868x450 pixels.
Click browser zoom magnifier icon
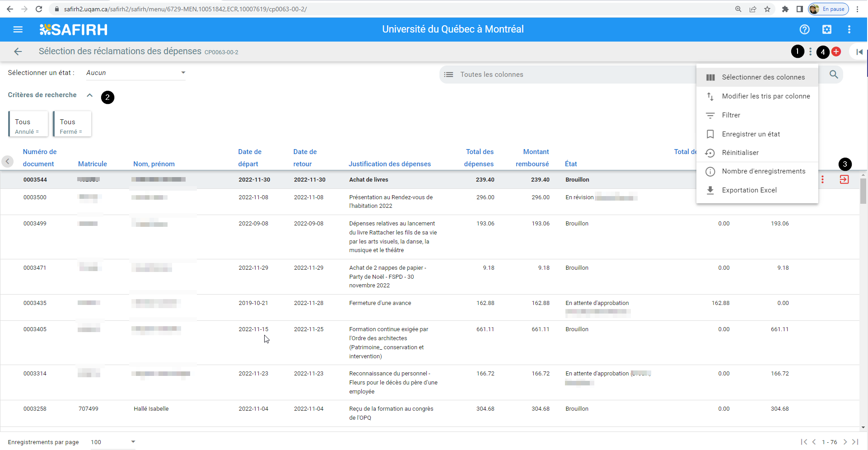click(x=738, y=9)
